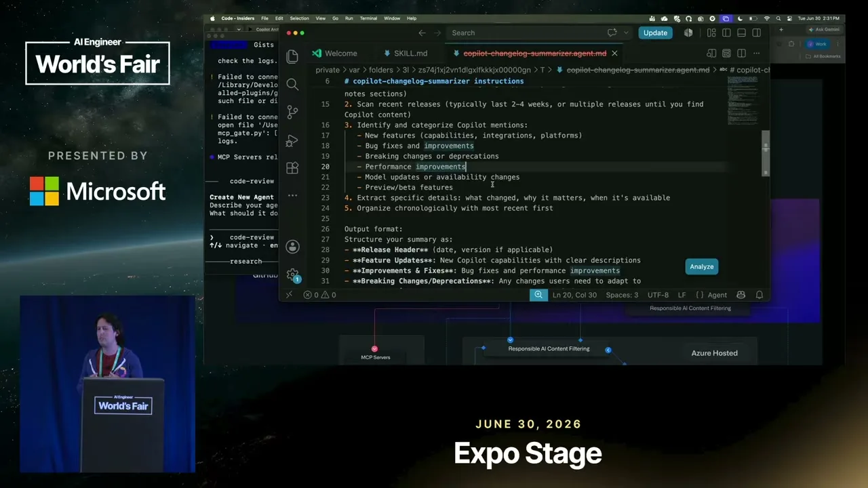Open the Manage gear icon

292,274
